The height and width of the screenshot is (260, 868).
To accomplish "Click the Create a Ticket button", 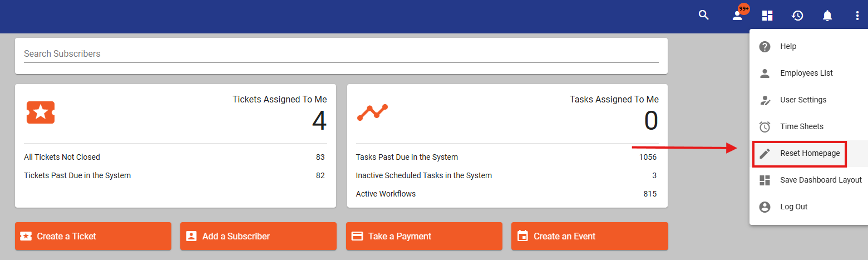I will coord(93,236).
